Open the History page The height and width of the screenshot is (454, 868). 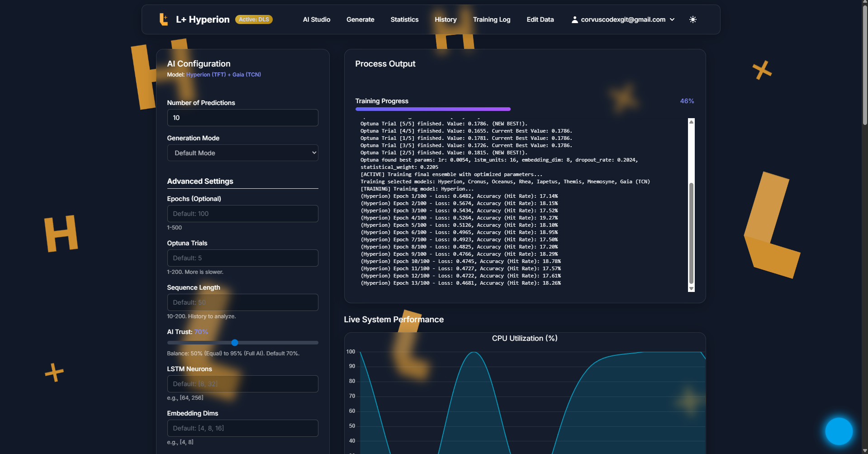pos(445,19)
